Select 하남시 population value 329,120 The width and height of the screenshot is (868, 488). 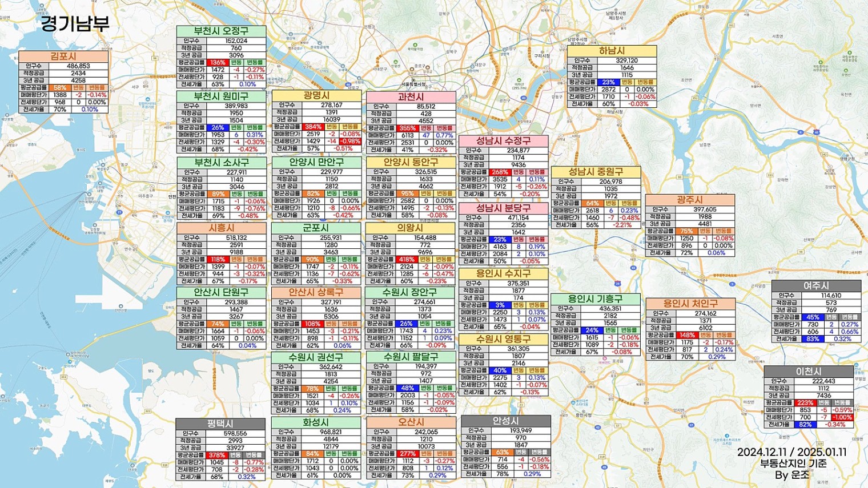626,61
